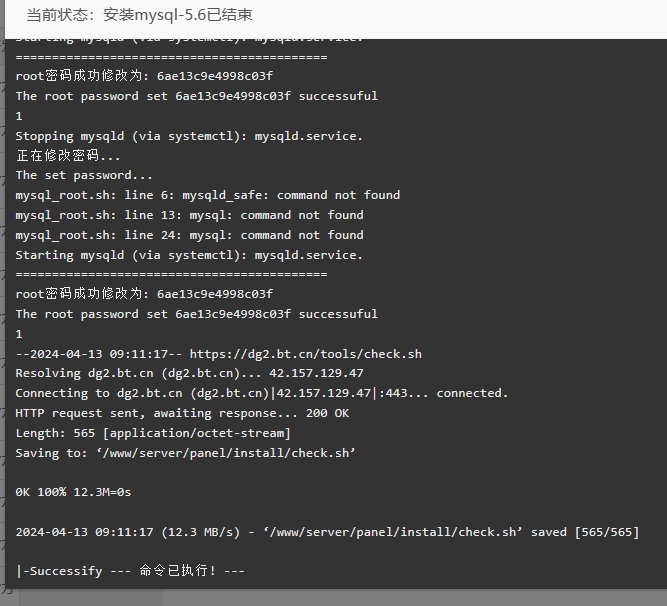Click the 'line 6: mysqld_safe: command not found' error

click(x=208, y=195)
